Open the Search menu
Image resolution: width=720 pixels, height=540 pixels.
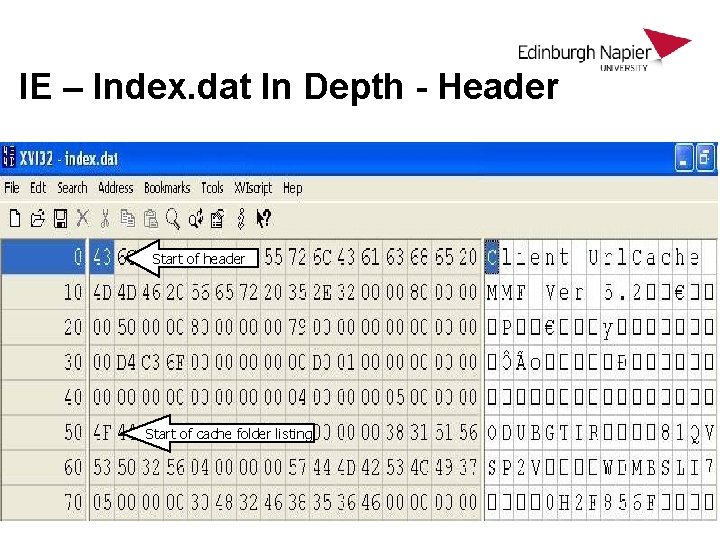pos(72,188)
